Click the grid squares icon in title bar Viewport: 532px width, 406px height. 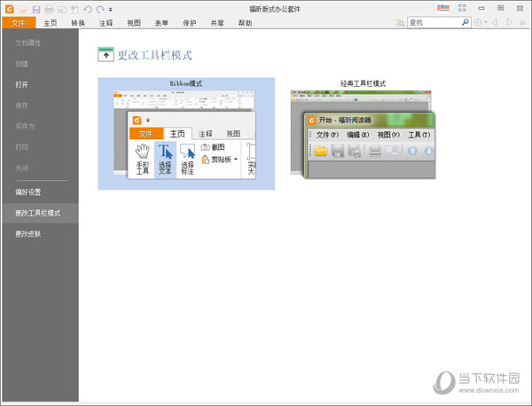click(462, 8)
